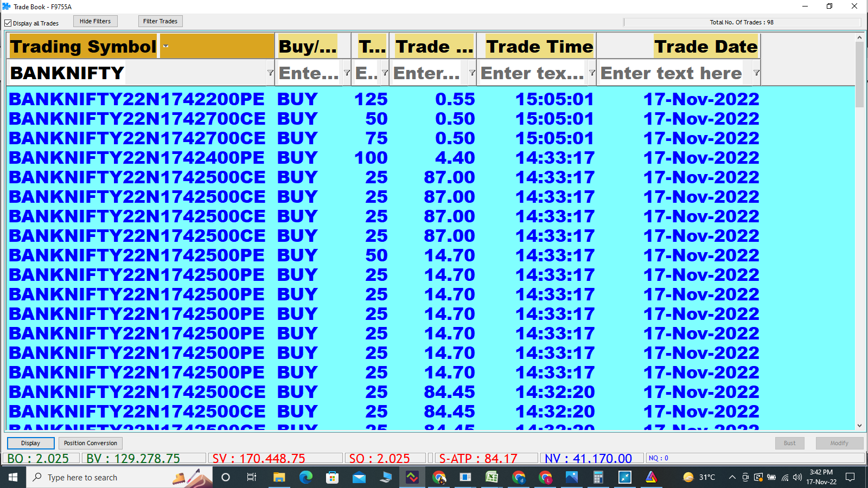Open the Mail app from the taskbar
Screen dimensions: 868x488
tap(359, 477)
